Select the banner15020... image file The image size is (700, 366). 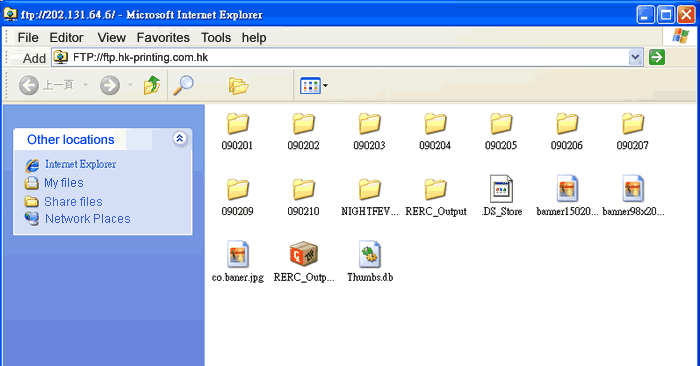click(x=567, y=196)
